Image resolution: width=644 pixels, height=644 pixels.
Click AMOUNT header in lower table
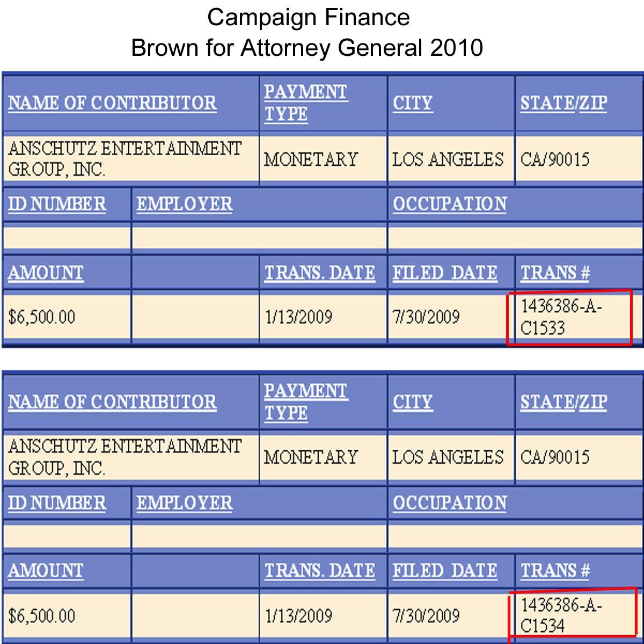point(46,570)
